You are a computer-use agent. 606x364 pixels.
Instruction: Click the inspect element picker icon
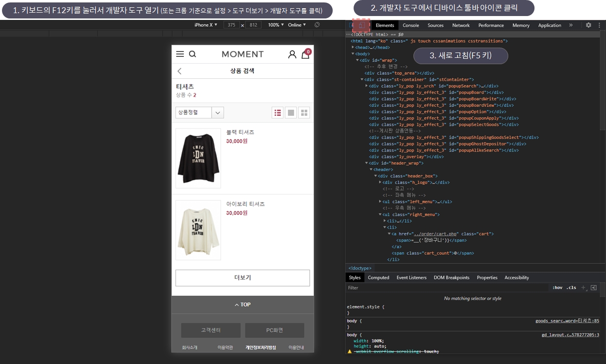(x=352, y=25)
